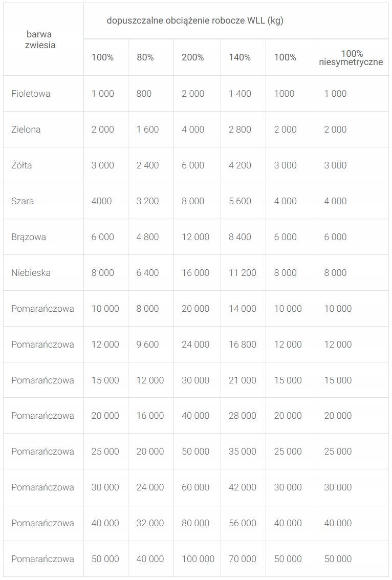Click the "barwa zwiesia" column header
The image size is (392, 580).
[x=41, y=39]
